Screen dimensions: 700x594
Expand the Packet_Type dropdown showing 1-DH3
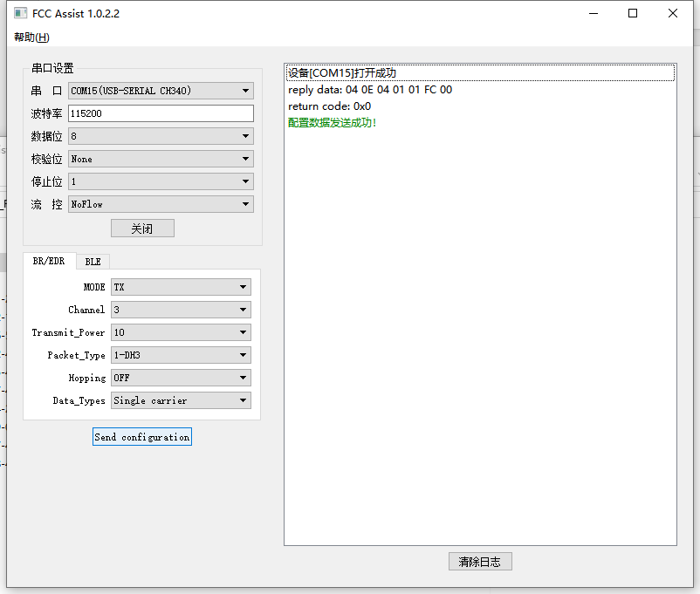pos(181,355)
